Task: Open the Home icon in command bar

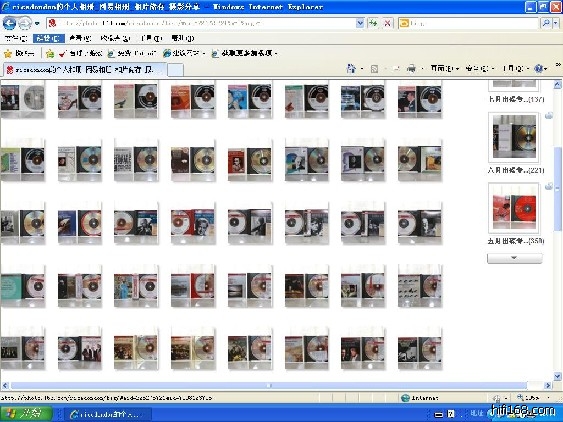Action: 351,68
